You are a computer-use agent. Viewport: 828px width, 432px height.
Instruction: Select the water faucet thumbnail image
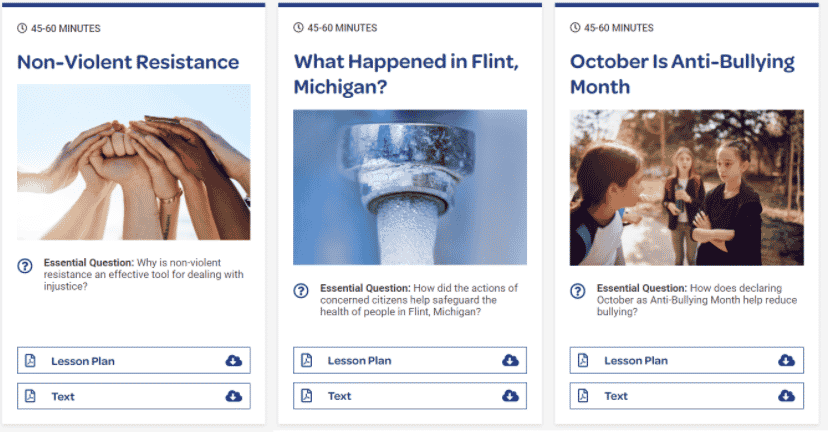(410, 187)
